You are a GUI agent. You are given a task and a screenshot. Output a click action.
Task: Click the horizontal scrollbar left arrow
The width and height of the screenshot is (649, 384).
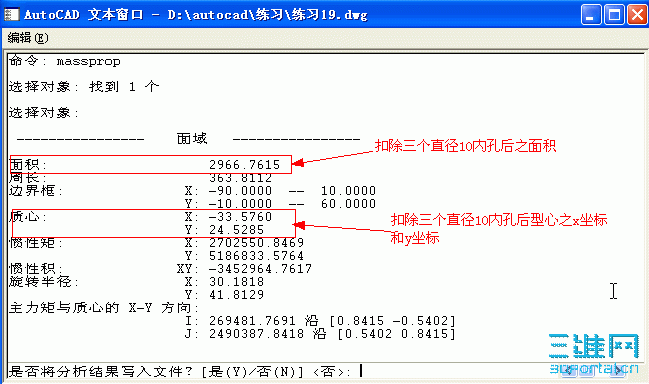(x=570, y=371)
